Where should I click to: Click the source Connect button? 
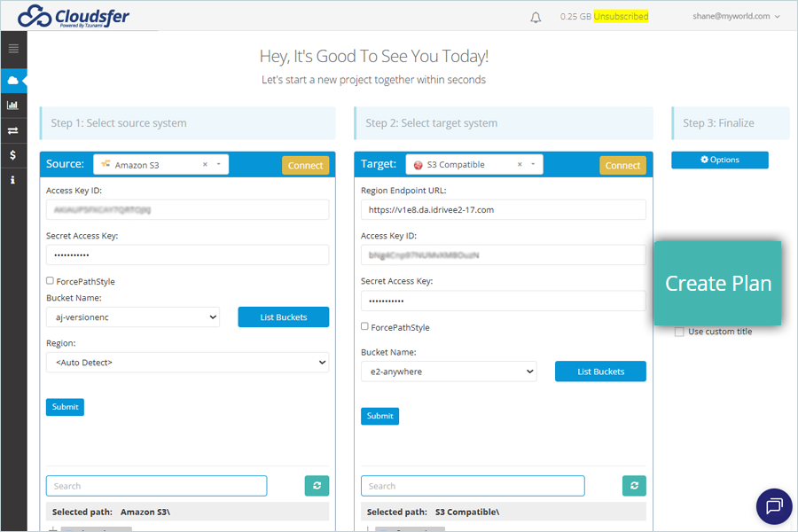[305, 166]
